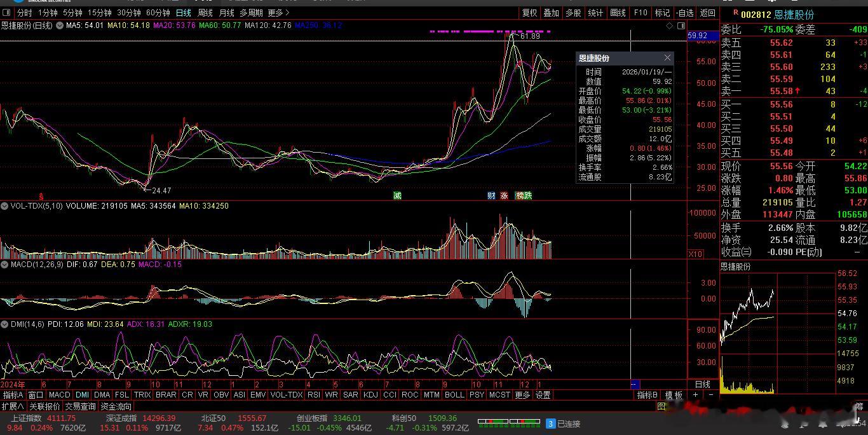Switch to the 1分钟 chart period
Viewport: 868px width, 435px height.
pos(48,13)
